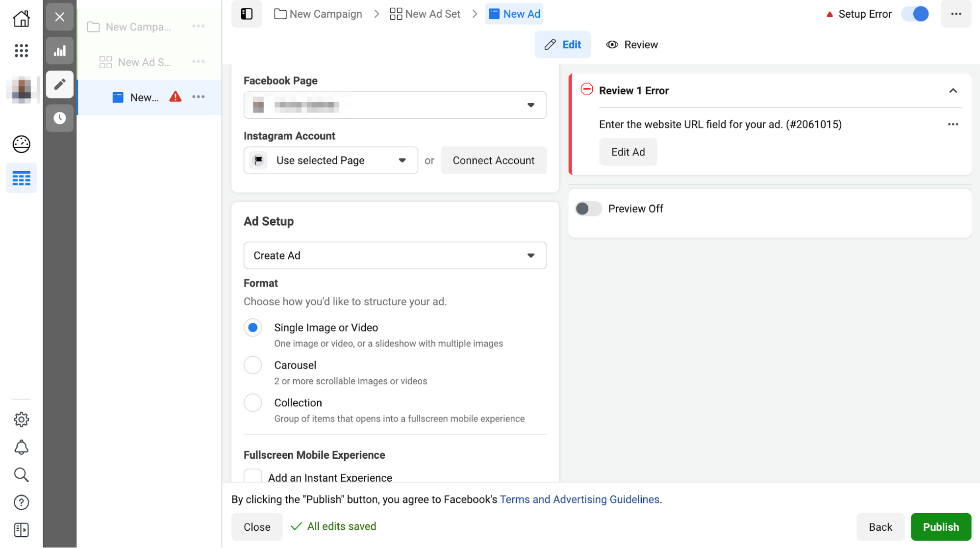Open the Ad Setup Create Ad dropdown

pos(395,255)
